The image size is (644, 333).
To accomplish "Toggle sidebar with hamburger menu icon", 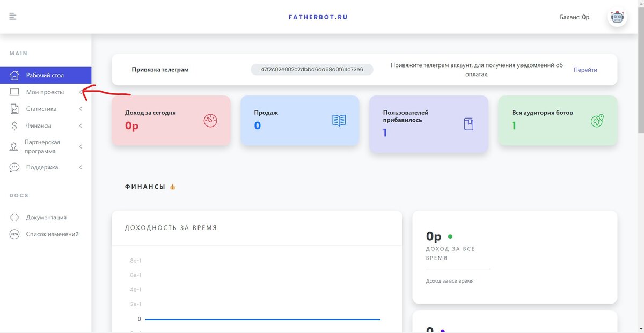I will click(x=13, y=17).
